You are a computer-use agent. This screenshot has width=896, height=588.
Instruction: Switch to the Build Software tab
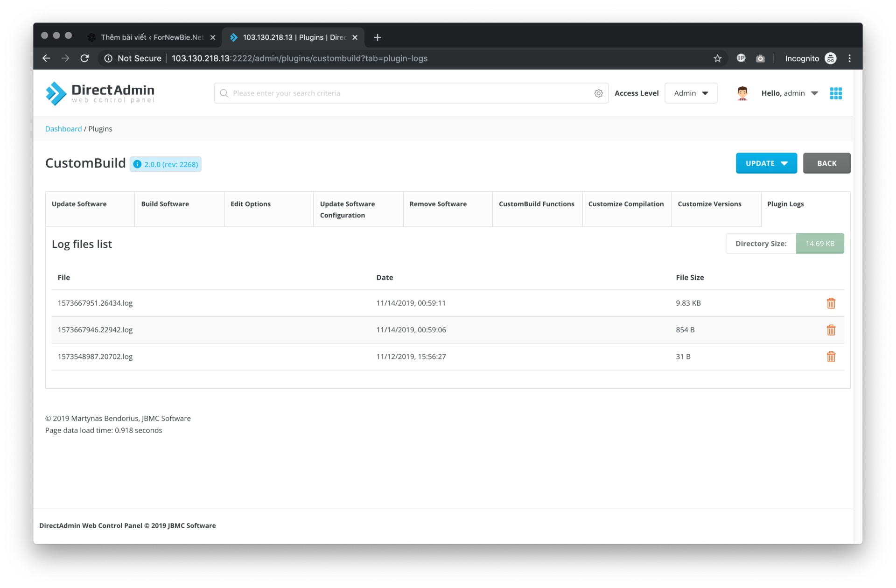179,209
